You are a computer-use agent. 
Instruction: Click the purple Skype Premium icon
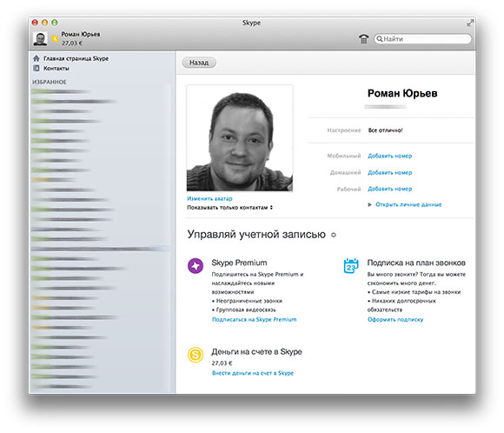tap(196, 266)
